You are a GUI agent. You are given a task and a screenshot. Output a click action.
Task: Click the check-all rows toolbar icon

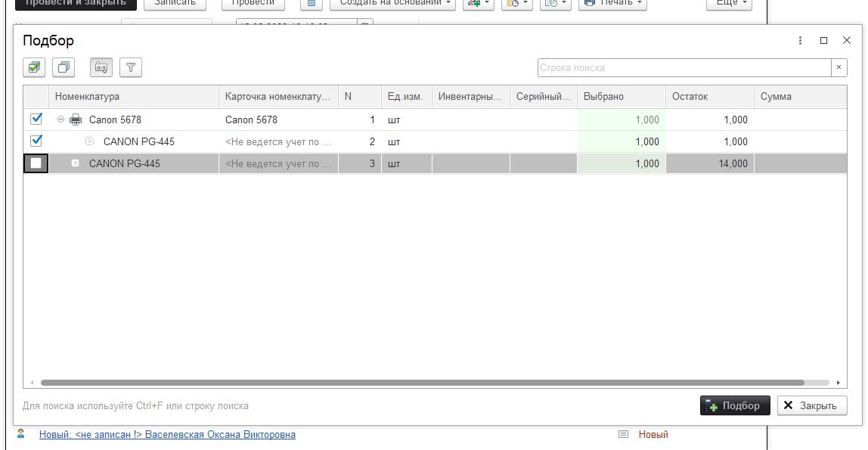[x=34, y=67]
